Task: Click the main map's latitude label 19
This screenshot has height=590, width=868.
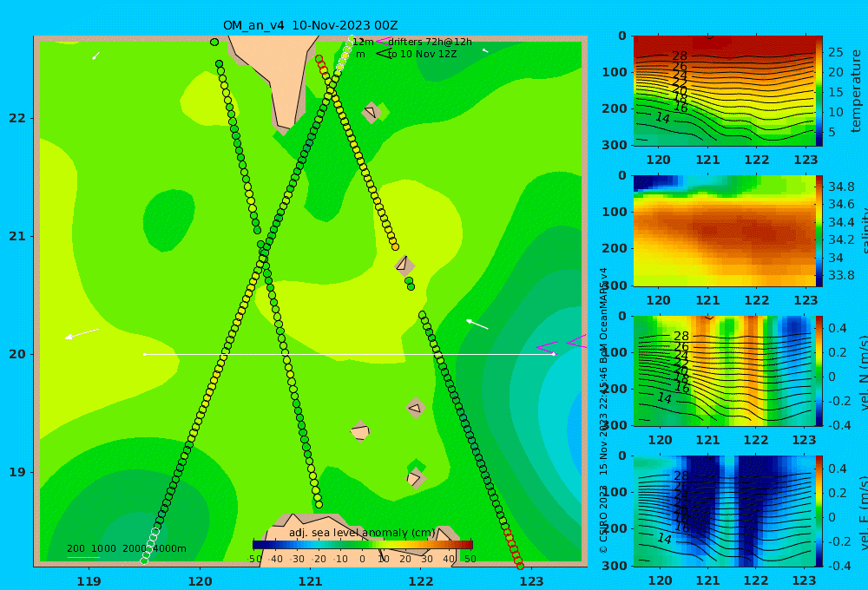Action: tap(17, 472)
